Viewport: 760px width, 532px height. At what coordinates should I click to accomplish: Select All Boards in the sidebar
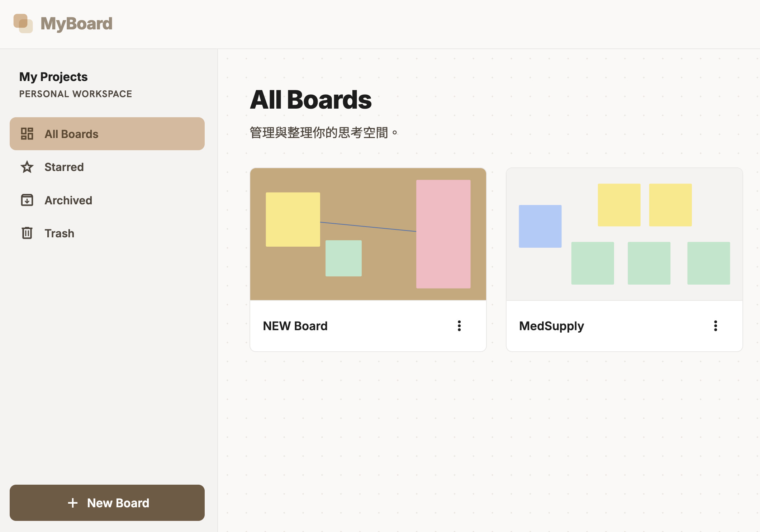tap(107, 134)
